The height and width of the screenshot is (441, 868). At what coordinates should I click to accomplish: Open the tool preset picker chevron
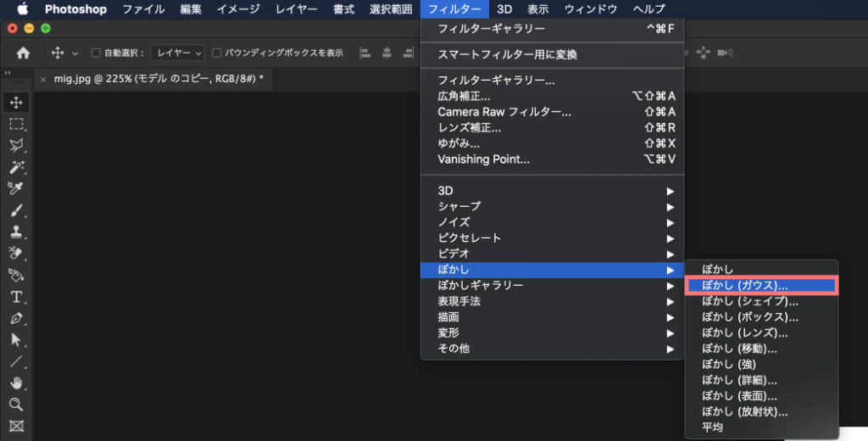pyautogui.click(x=75, y=53)
